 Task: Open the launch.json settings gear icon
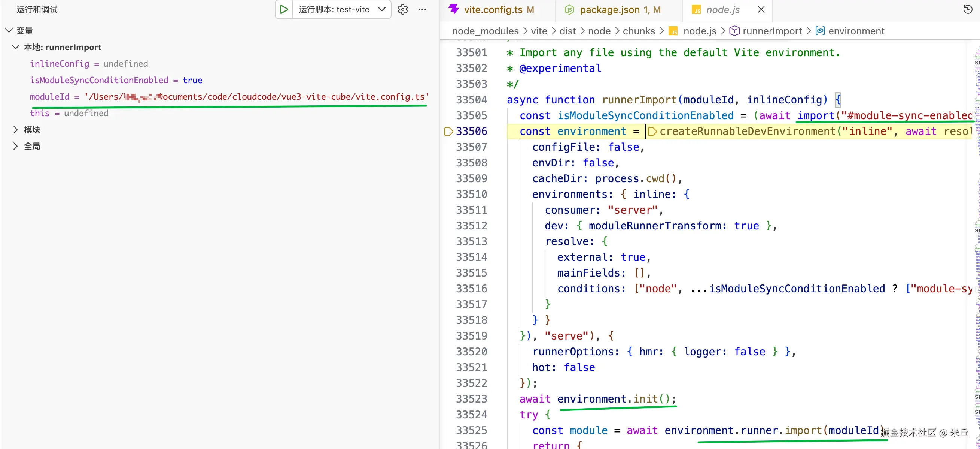pos(402,9)
